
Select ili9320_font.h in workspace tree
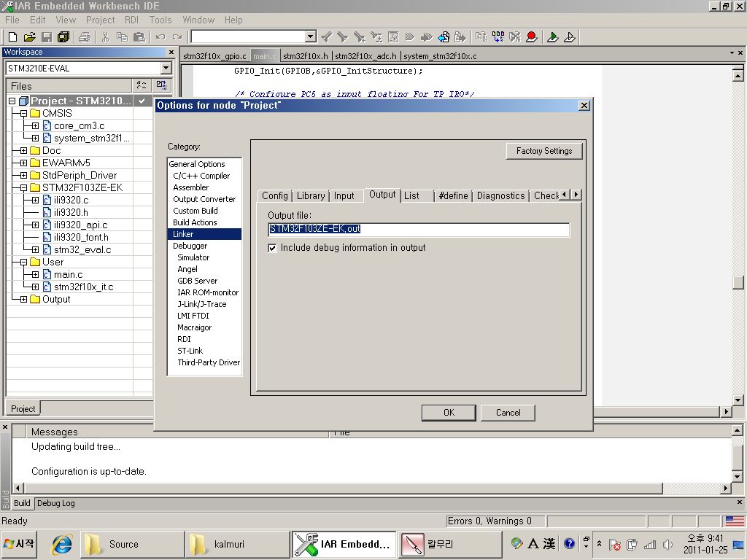coord(81,238)
